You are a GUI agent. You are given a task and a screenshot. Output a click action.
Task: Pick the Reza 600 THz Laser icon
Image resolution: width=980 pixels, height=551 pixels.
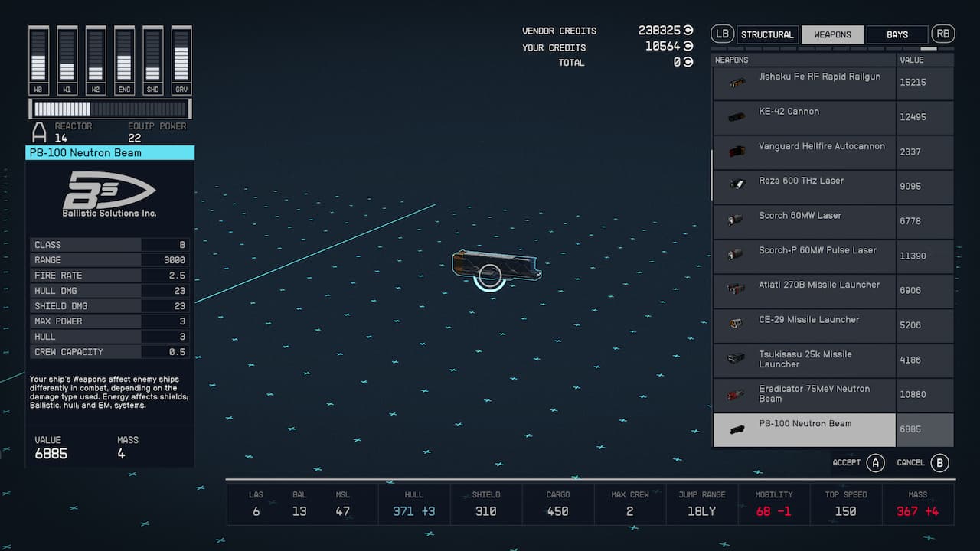(737, 184)
